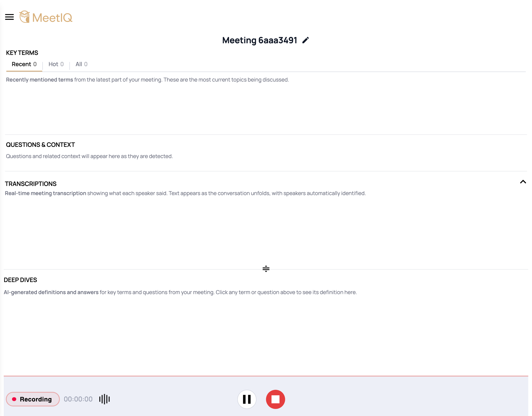
Task: Click the 00:00:00 recording timer
Action: pos(78,399)
